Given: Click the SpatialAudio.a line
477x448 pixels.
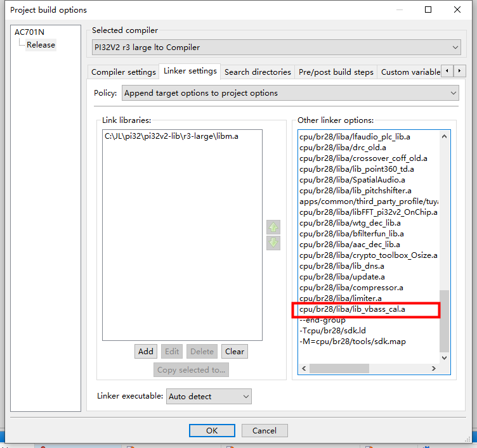Looking at the screenshot, I should [352, 180].
